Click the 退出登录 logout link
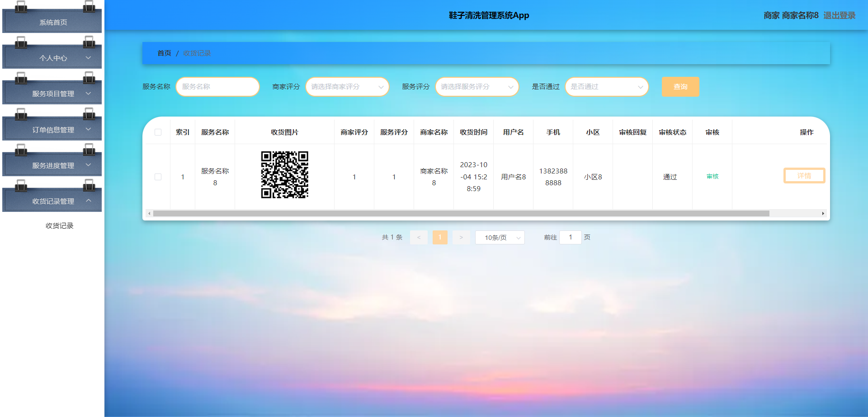The width and height of the screenshot is (868, 417). tap(839, 15)
